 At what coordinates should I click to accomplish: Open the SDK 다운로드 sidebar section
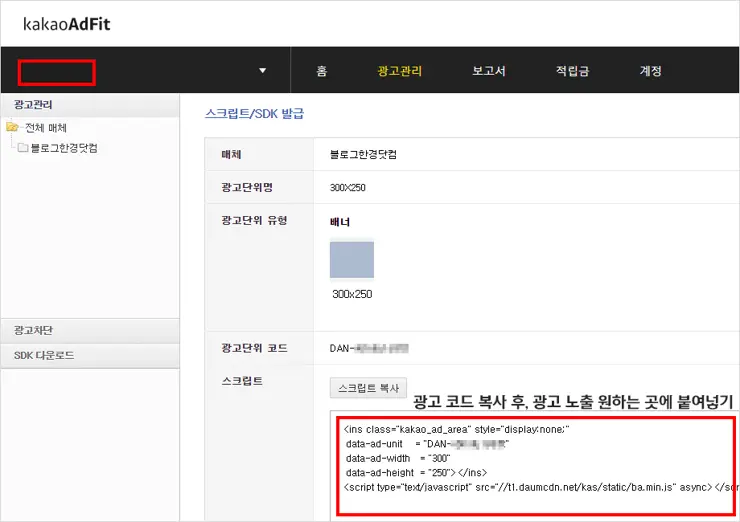(90, 355)
